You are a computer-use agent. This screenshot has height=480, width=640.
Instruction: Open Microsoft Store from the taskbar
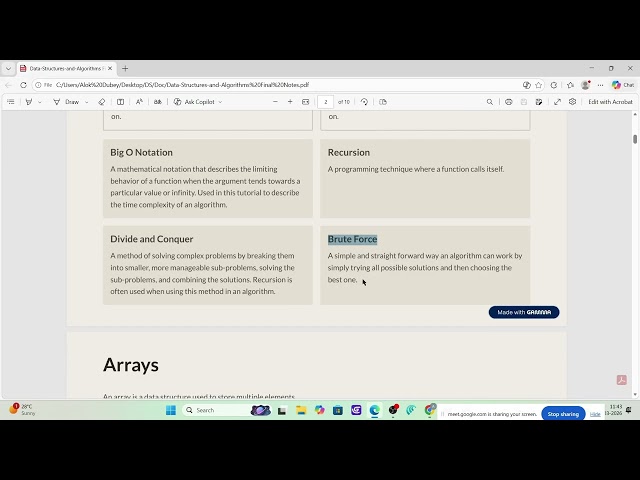click(338, 410)
